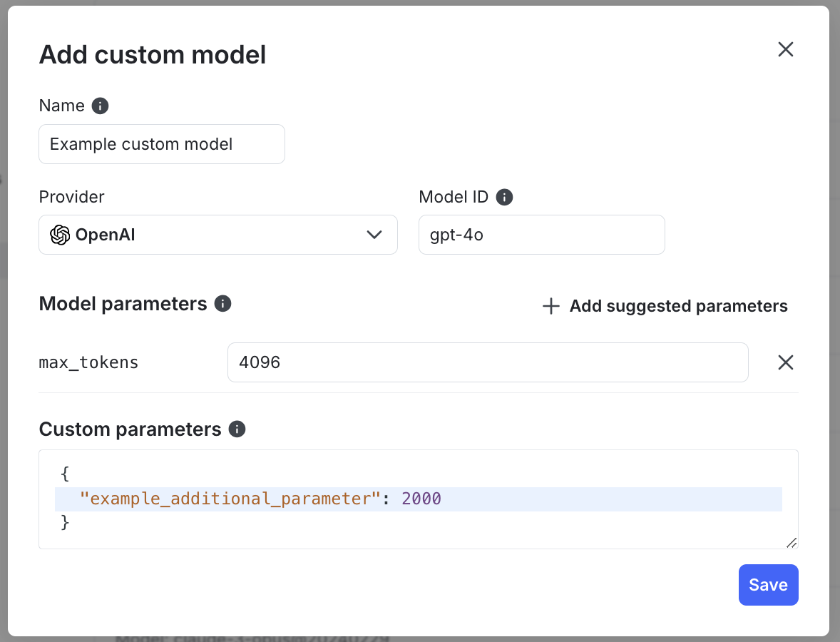
Task: Click the custom parameters resize handle
Action: click(x=792, y=543)
